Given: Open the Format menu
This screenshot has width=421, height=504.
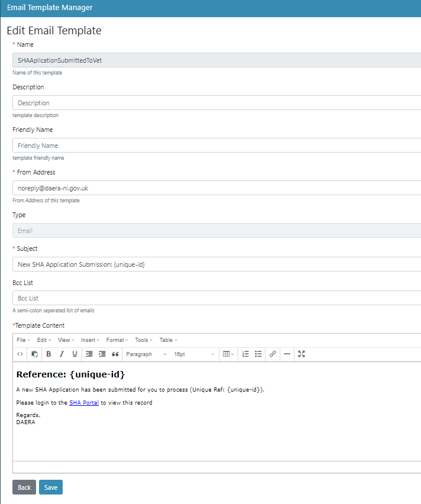Looking at the screenshot, I should (117, 340).
